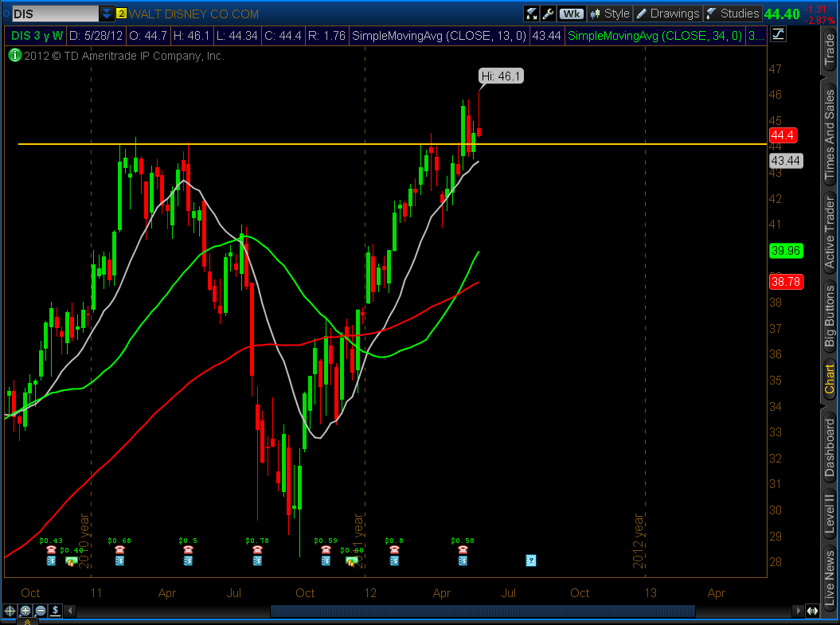Switch to the Big Buttons tab

click(830, 317)
